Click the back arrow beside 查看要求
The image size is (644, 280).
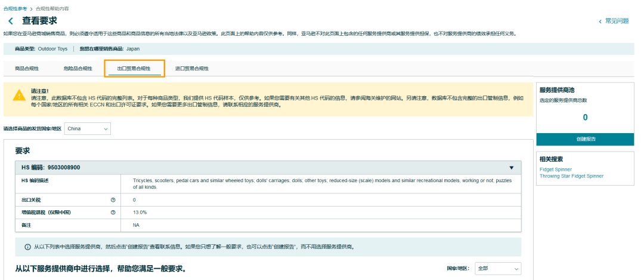pos(10,21)
